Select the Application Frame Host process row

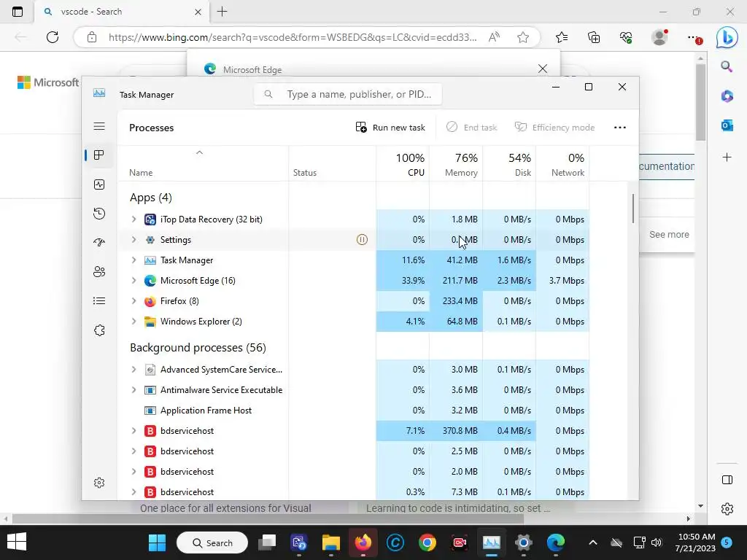point(354,411)
